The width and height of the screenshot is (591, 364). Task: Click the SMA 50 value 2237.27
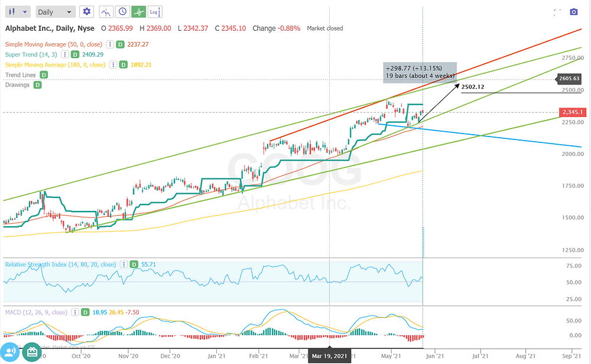coord(138,44)
